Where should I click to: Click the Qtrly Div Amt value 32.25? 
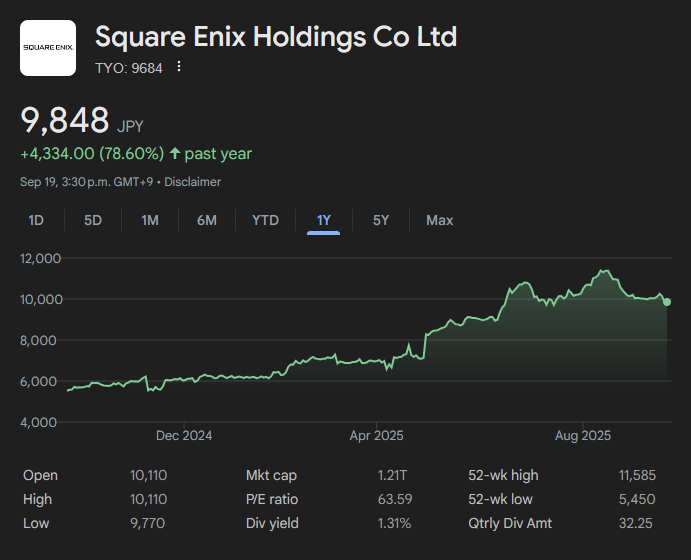(635, 523)
